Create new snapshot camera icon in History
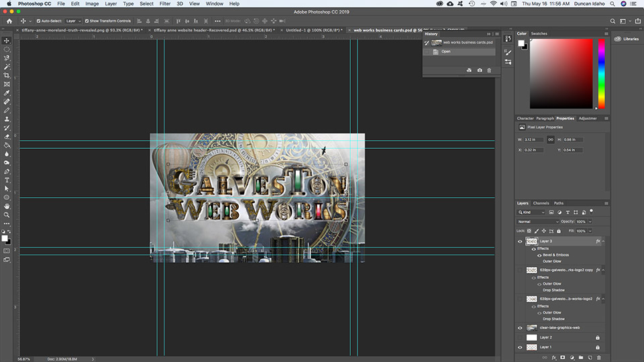This screenshot has height=362, width=644. pos(479,70)
